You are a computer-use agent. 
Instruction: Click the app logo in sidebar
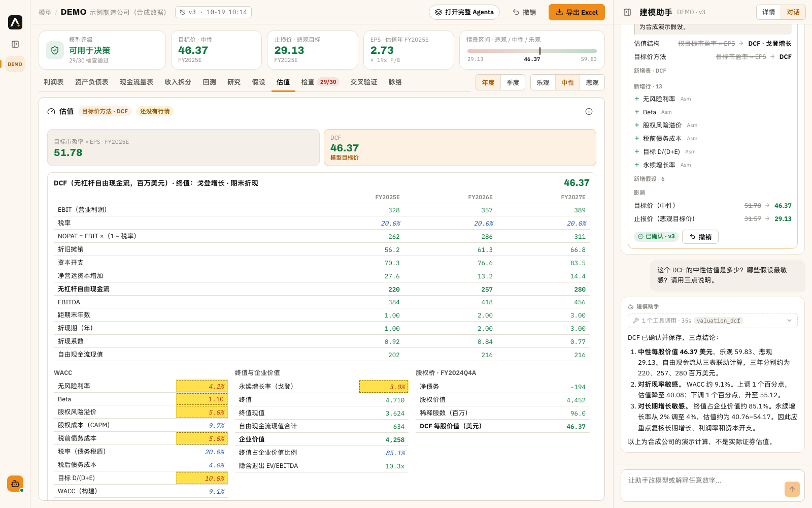point(15,22)
